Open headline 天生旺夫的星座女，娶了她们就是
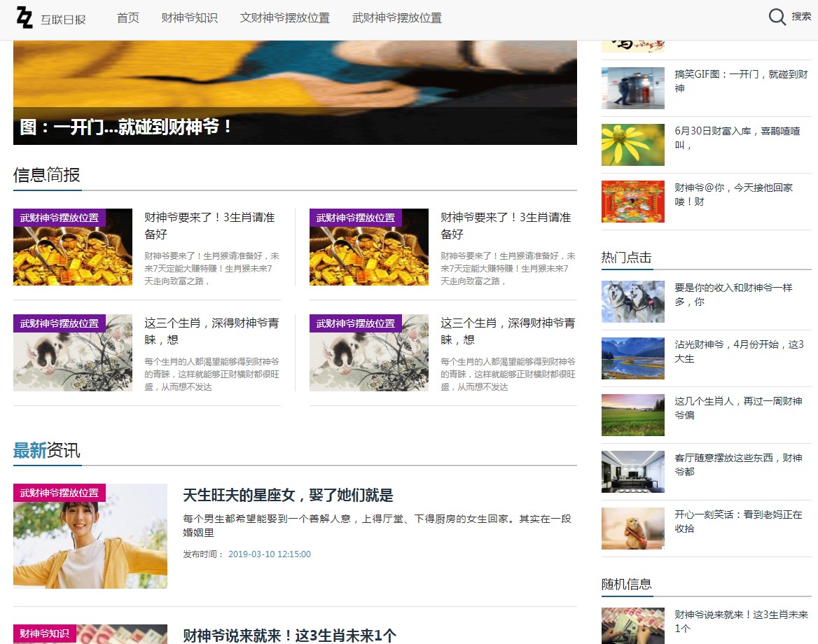Viewport: 818px width, 644px height. pyautogui.click(x=288, y=496)
